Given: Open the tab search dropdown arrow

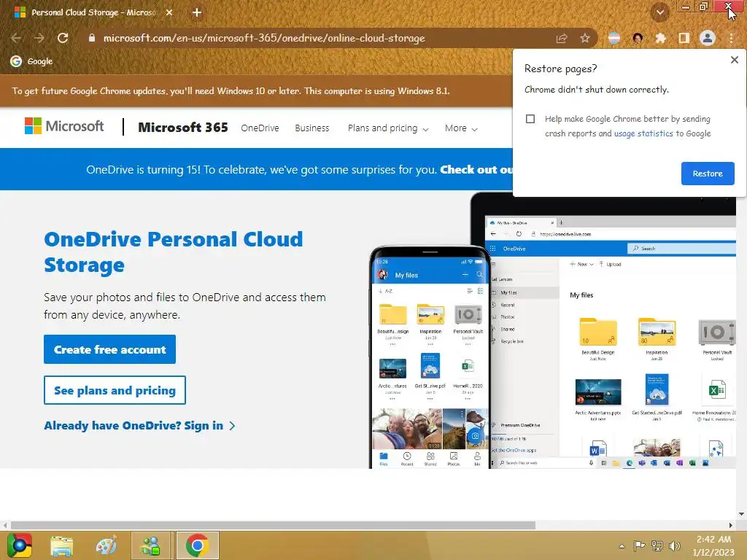Looking at the screenshot, I should tap(659, 12).
